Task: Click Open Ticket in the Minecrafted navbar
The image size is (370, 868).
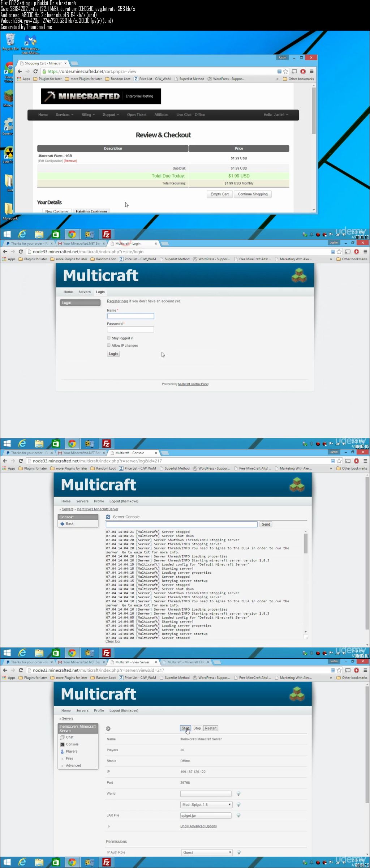Action: click(x=137, y=115)
